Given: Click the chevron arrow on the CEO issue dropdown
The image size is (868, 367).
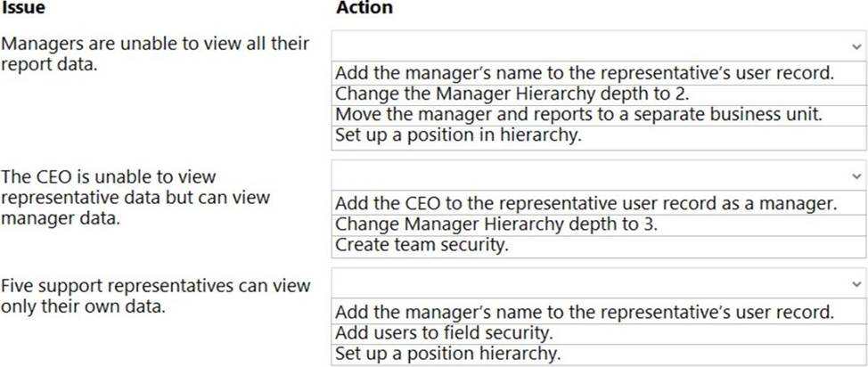Looking at the screenshot, I should tap(856, 175).
